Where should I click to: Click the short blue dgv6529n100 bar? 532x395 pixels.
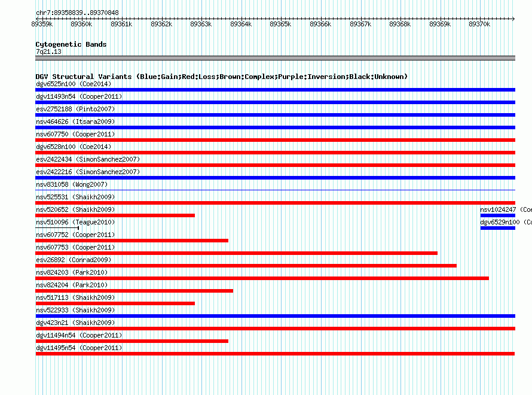tap(498, 228)
